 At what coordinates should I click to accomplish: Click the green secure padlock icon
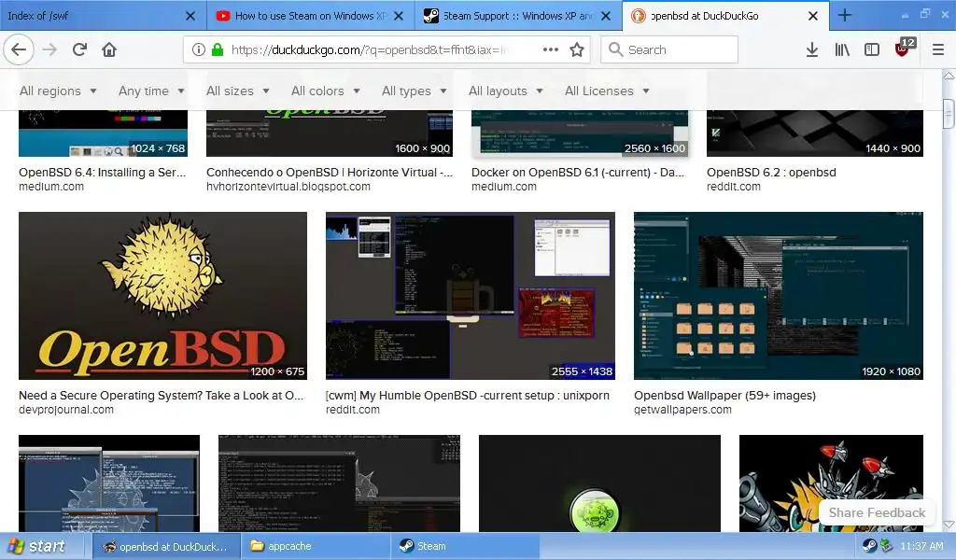click(217, 50)
